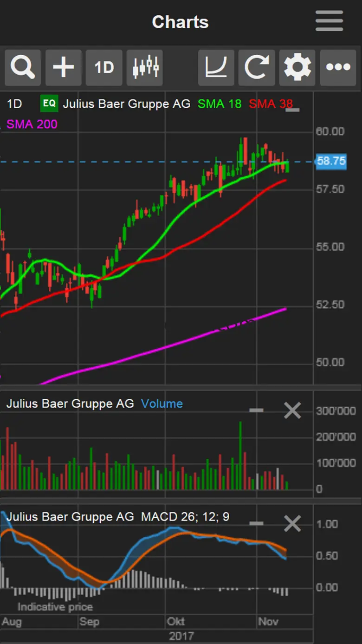Close the Volume panel
The image size is (362, 644).
point(292,410)
